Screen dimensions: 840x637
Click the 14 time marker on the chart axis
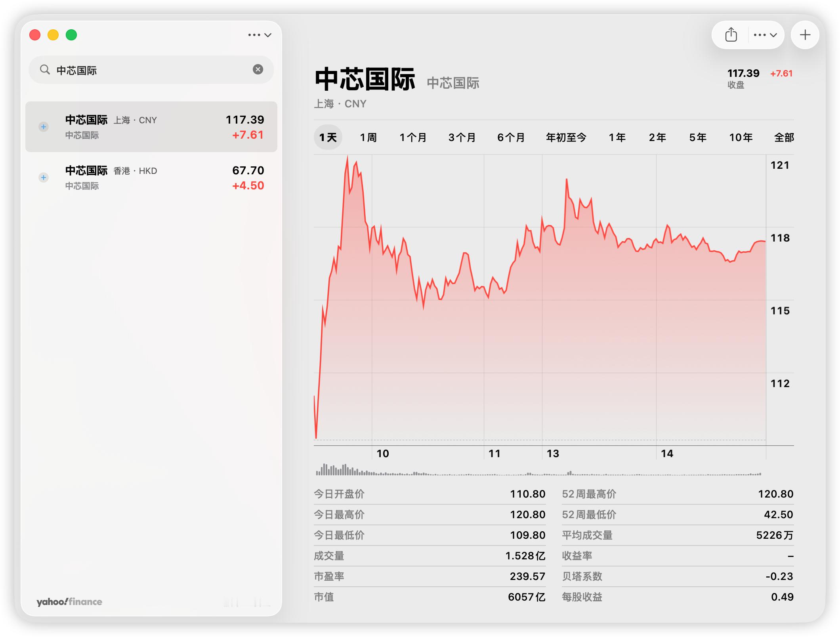[667, 454]
